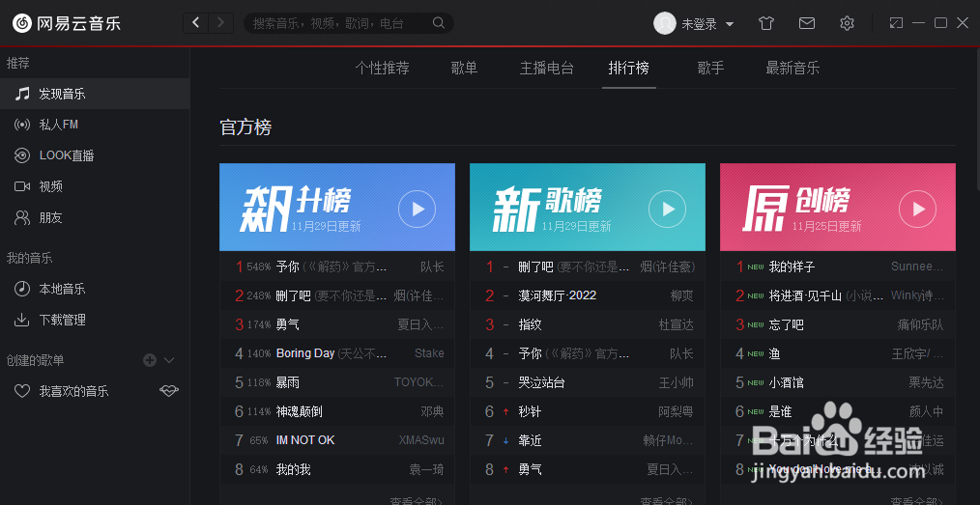
Task: Open the messages envelope icon
Action: pyautogui.click(x=807, y=24)
